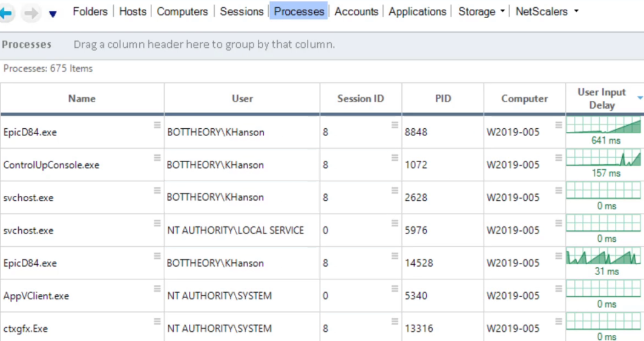The height and width of the screenshot is (341, 644).
Task: Switch to the Sessions view
Action: (x=241, y=11)
